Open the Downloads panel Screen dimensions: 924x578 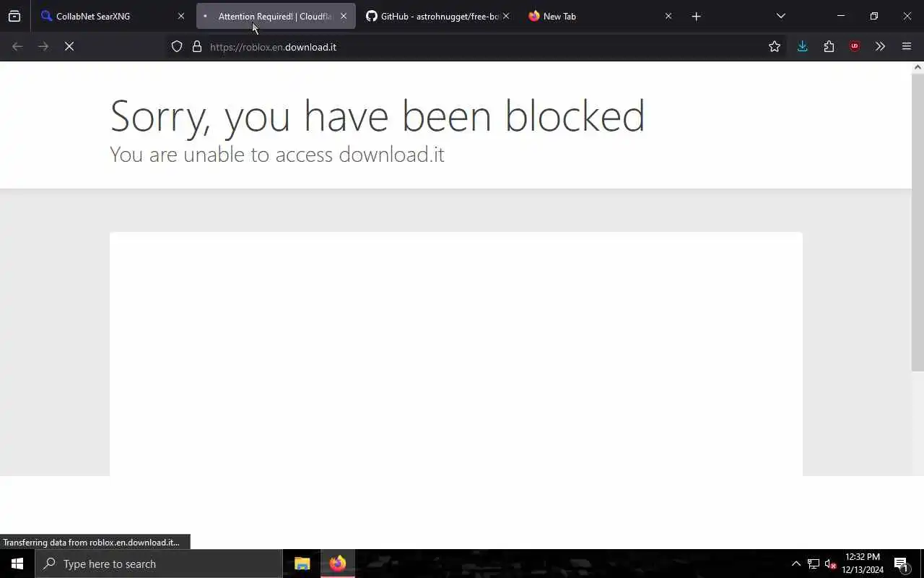click(803, 46)
